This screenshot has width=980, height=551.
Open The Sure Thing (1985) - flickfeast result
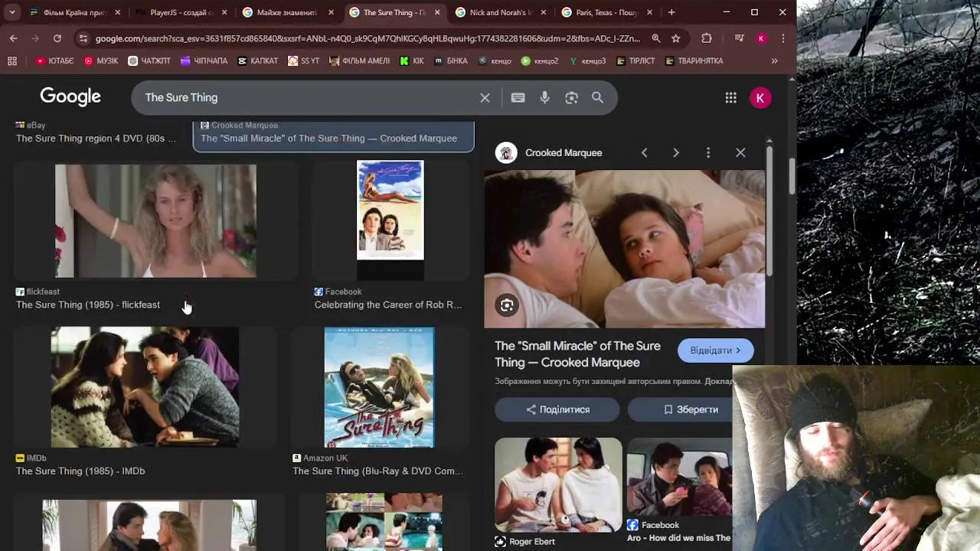point(88,305)
